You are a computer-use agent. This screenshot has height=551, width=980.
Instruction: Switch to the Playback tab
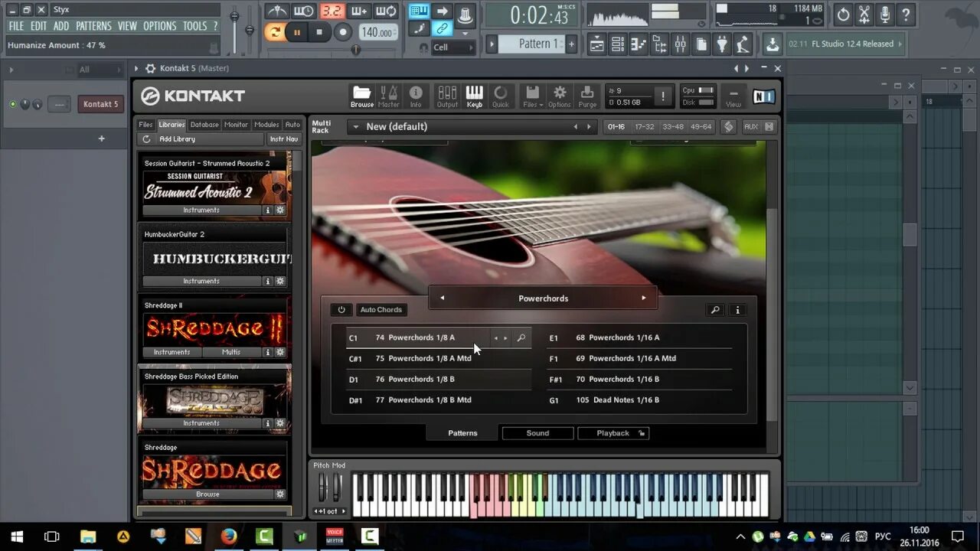pyautogui.click(x=613, y=433)
